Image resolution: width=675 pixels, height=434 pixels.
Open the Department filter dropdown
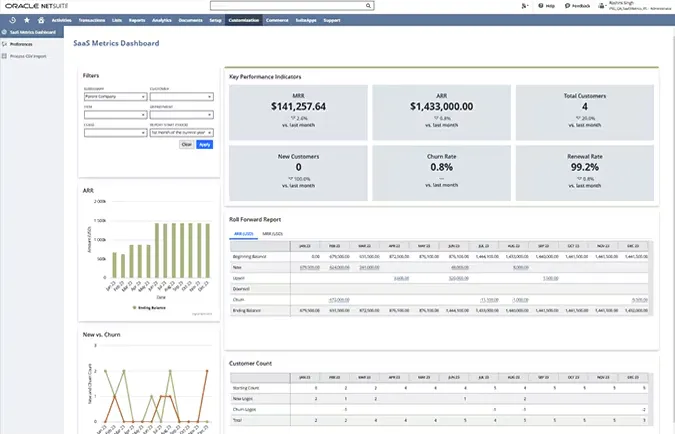pos(181,114)
